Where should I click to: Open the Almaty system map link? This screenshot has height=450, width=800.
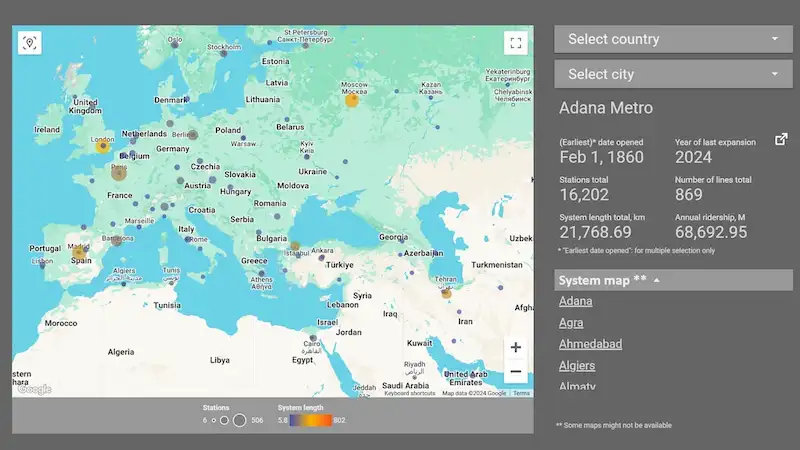tap(577, 386)
